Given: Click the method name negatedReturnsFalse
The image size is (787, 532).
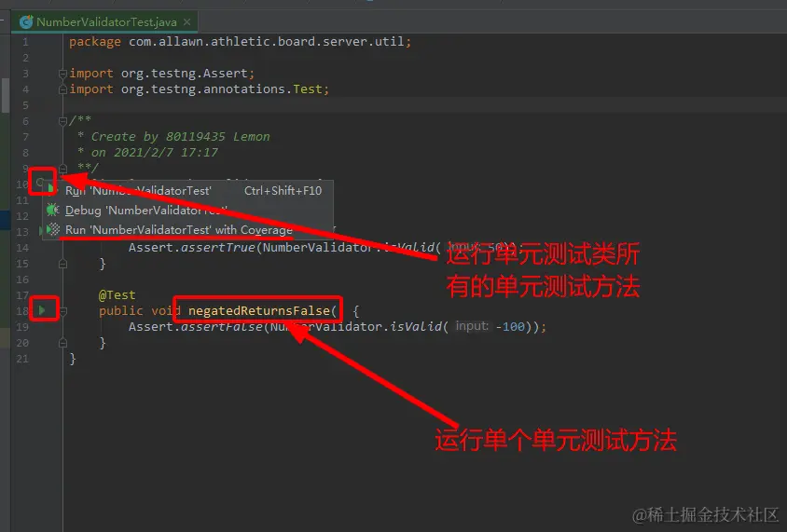Looking at the screenshot, I should tap(259, 311).
